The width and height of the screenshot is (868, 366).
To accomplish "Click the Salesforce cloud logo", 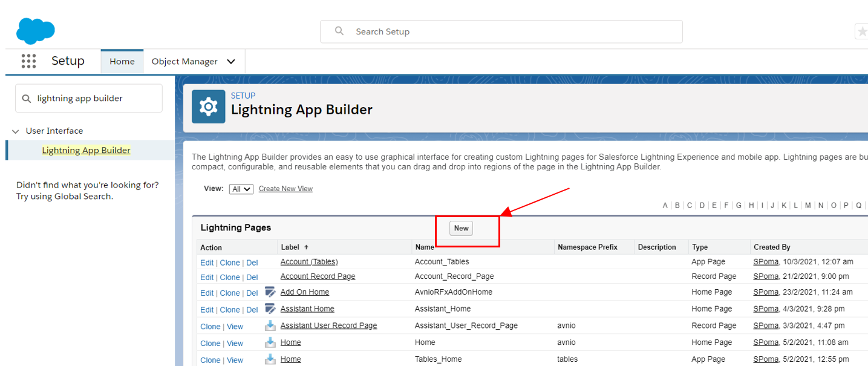I will 36,30.
